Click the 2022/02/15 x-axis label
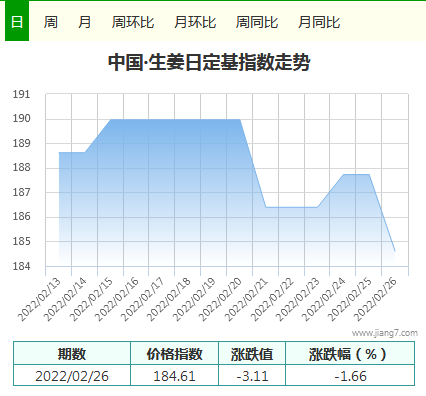Viewport: 426px width, 396px height. click(91, 300)
